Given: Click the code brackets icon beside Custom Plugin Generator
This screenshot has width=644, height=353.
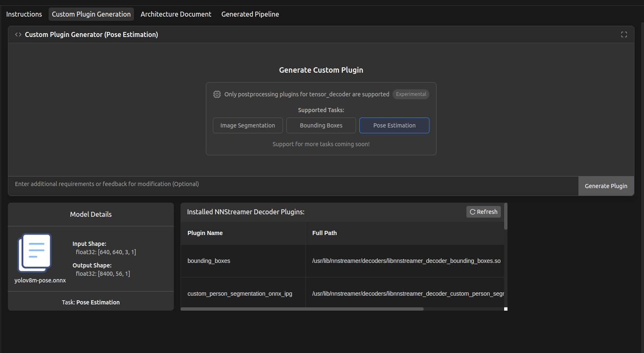Looking at the screenshot, I should coord(18,34).
